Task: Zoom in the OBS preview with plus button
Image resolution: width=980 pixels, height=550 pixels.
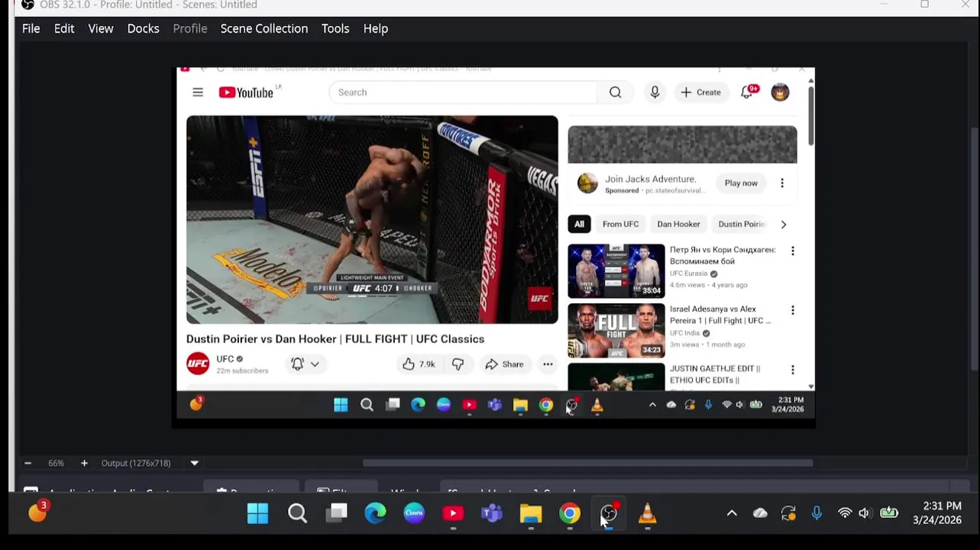Action: 84,463
